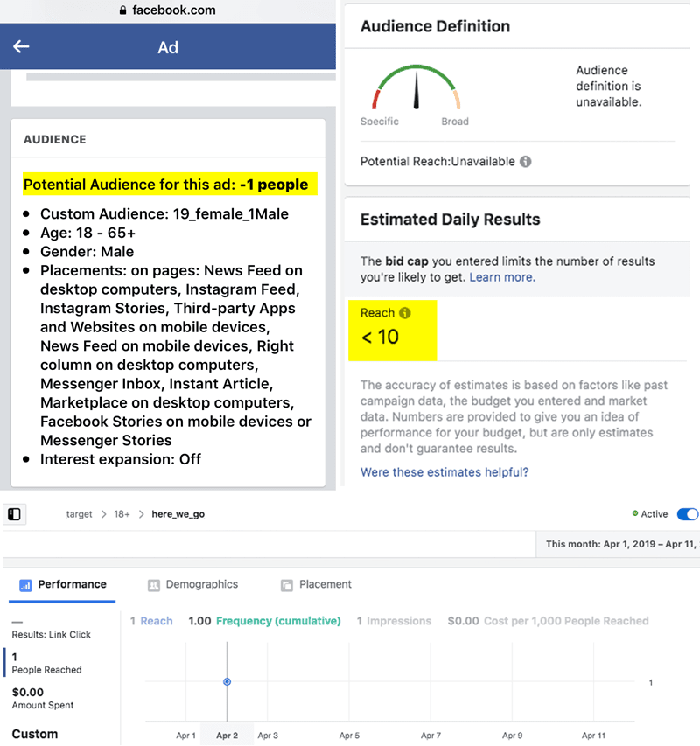Click the audience definition gauge needle
The image size is (700, 746).
pyautogui.click(x=416, y=90)
